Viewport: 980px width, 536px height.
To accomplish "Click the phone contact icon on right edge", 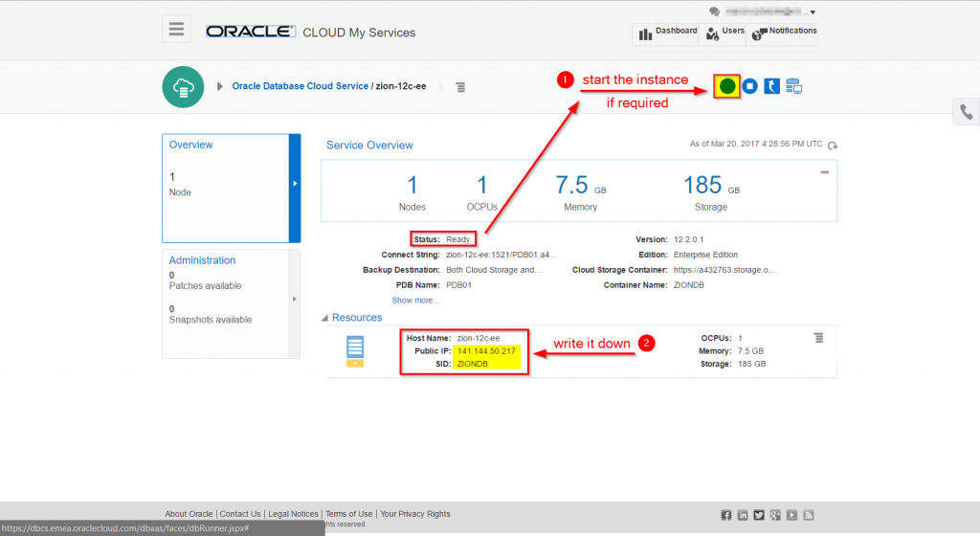I will [967, 112].
